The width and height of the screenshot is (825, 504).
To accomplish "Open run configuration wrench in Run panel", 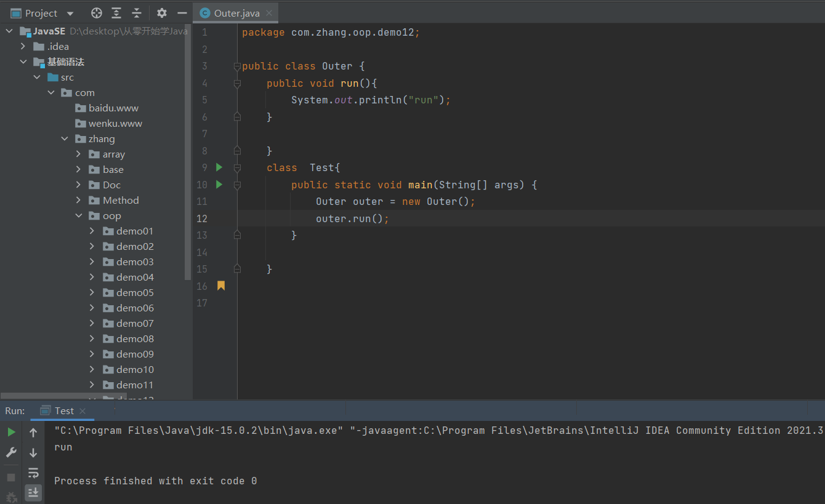I will click(x=11, y=452).
